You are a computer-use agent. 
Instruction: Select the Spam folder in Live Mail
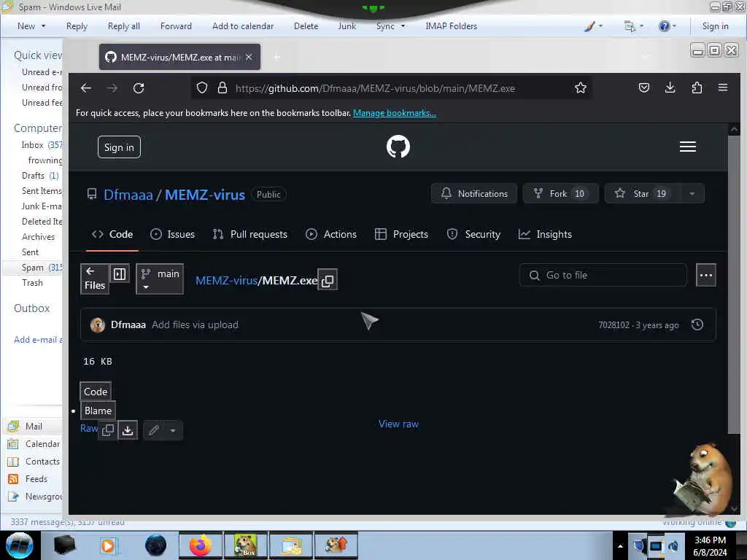(32, 268)
